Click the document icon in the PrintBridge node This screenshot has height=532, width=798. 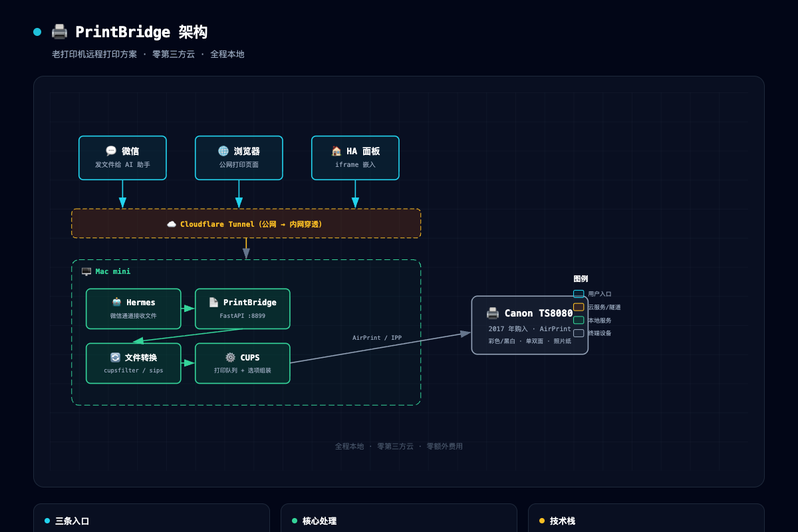coord(213,302)
